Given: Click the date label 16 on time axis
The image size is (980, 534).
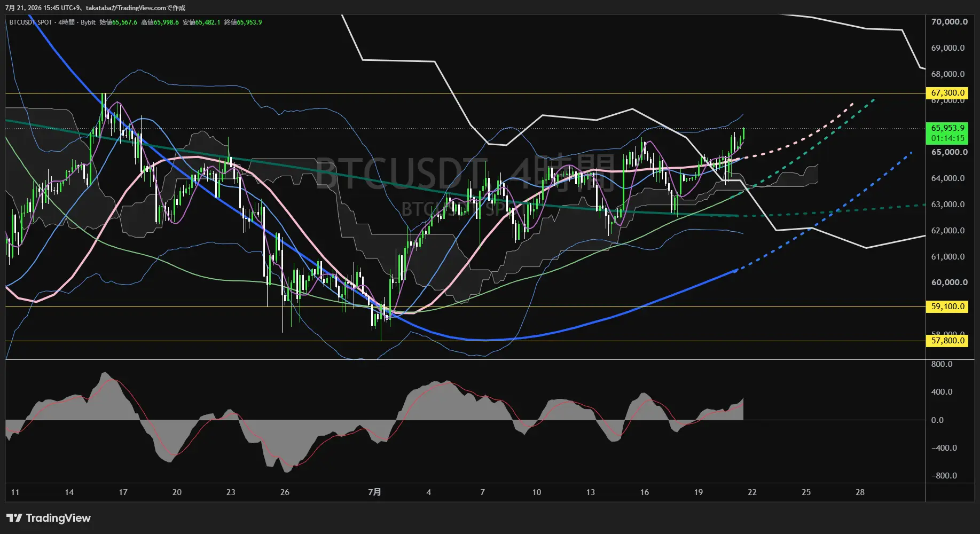Looking at the screenshot, I should (x=644, y=492).
